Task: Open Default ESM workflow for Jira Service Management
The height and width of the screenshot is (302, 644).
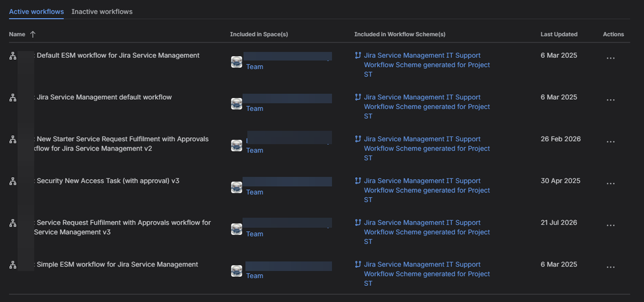Action: pos(118,55)
